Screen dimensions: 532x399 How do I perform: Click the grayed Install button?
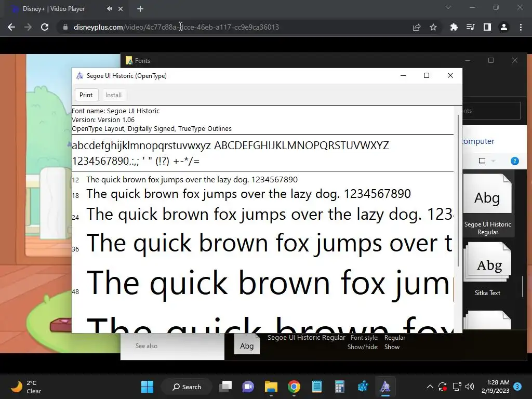tap(113, 95)
